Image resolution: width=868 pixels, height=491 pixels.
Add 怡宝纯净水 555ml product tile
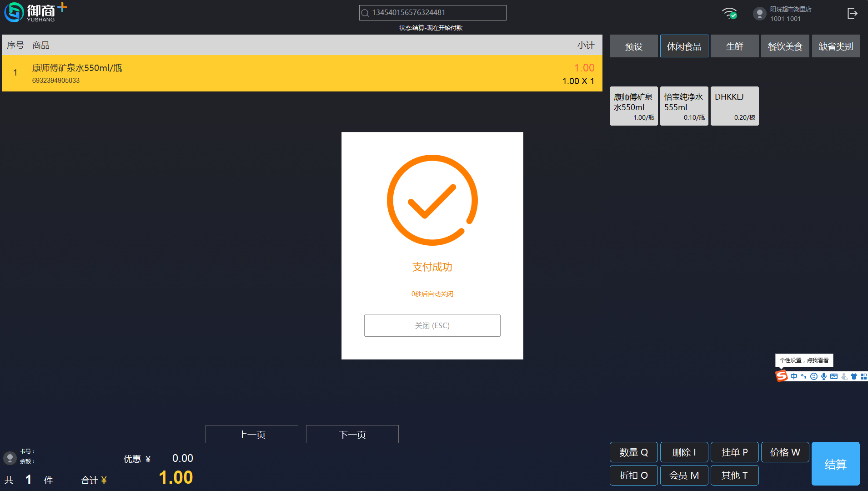684,106
